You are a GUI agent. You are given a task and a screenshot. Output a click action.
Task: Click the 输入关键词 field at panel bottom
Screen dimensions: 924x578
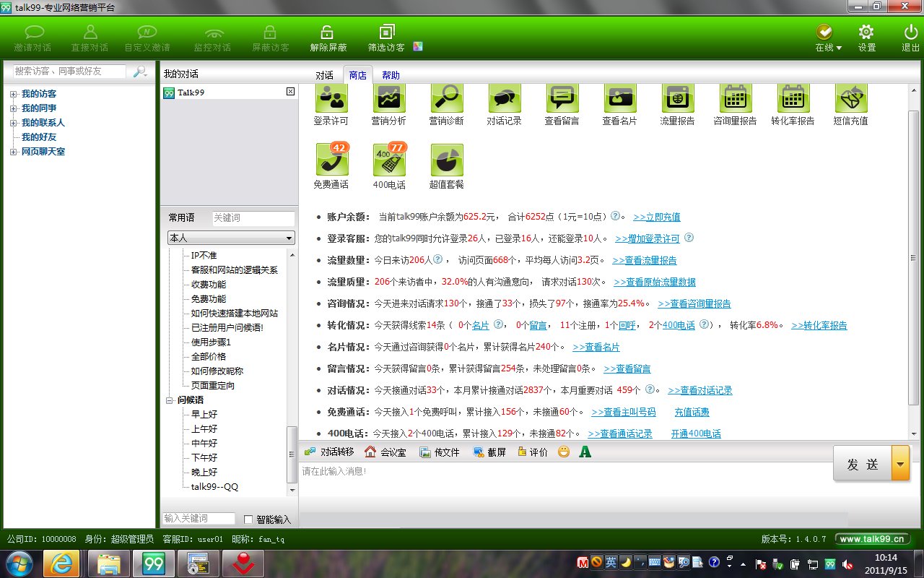[x=199, y=519]
